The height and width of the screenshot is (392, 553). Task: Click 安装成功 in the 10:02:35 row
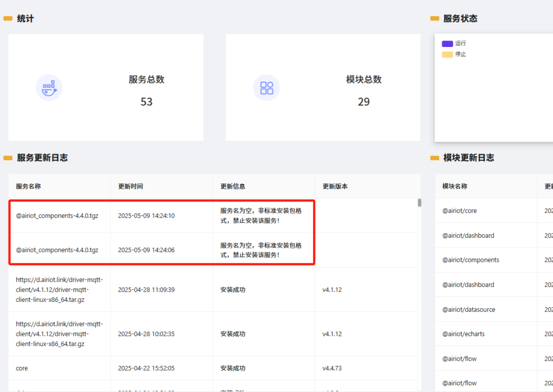[x=233, y=334]
